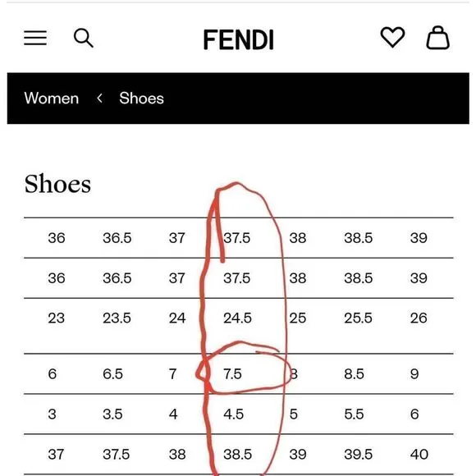
Task: Open the shopping bag icon
Action: point(437,38)
